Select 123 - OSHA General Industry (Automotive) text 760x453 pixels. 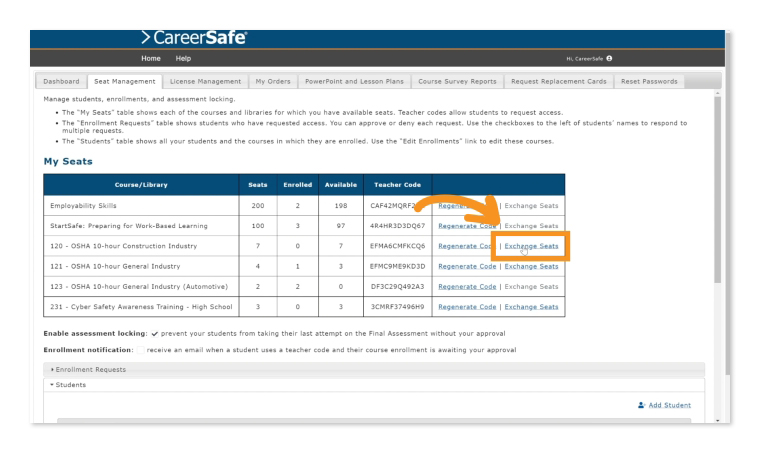tap(139, 287)
